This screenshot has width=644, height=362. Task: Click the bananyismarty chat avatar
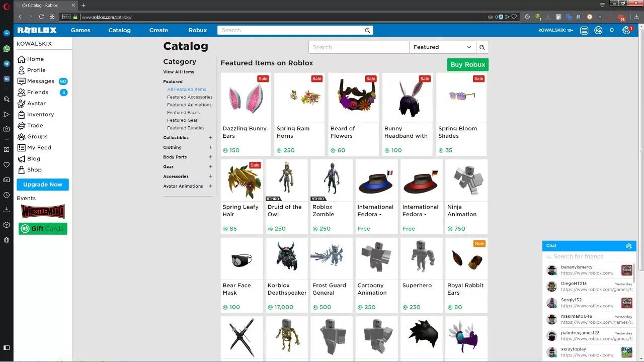click(552, 270)
